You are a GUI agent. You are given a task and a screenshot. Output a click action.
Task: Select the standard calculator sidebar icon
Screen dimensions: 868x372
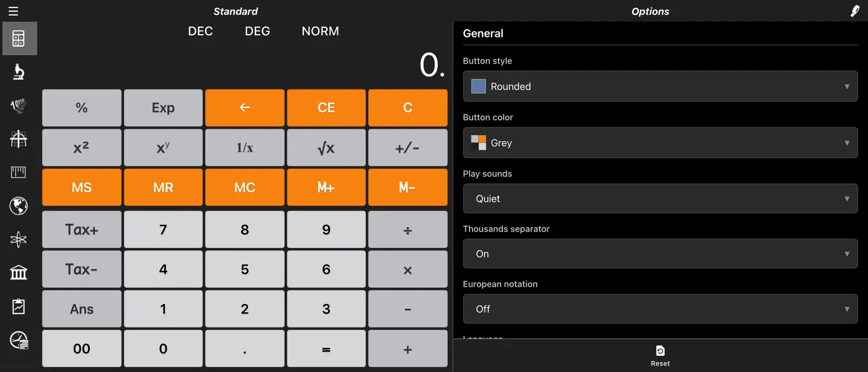[20, 39]
